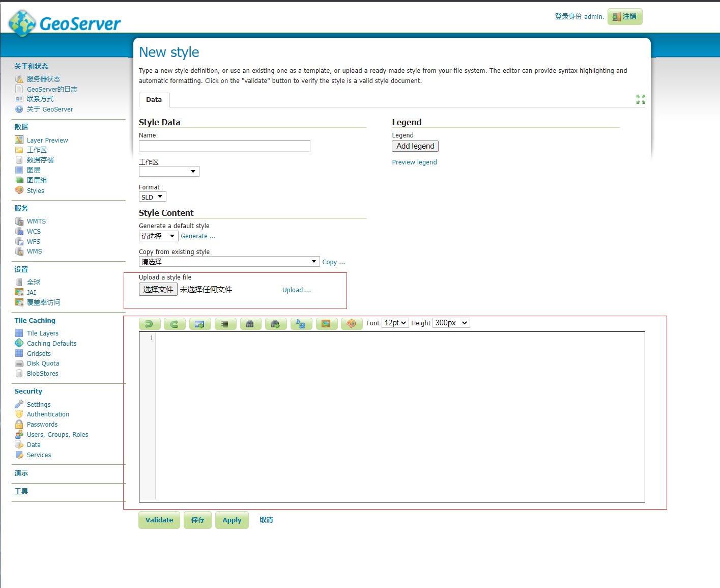Open the SLD Format dropdown
This screenshot has height=588, width=720.
(152, 197)
